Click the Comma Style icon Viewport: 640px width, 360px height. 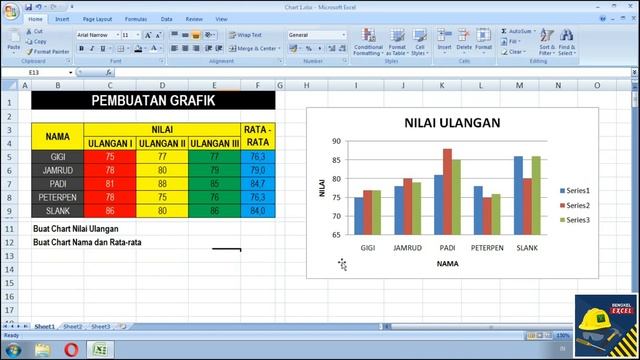[320, 49]
